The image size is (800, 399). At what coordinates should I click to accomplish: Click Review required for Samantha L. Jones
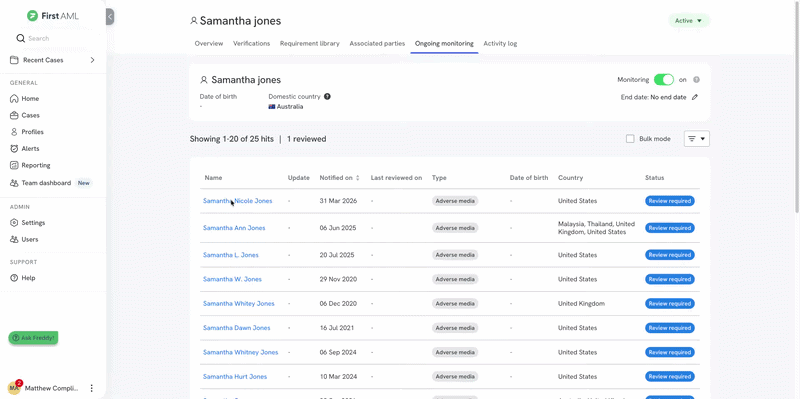click(x=669, y=255)
